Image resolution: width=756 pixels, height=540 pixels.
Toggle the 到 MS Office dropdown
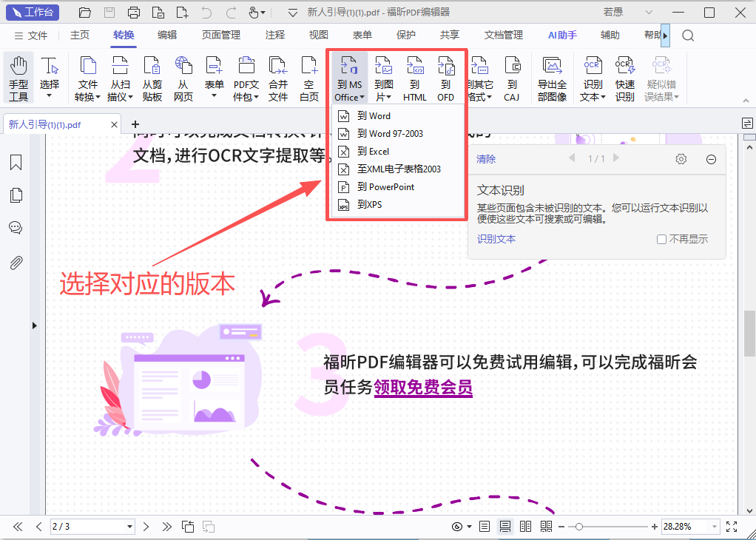pos(350,78)
